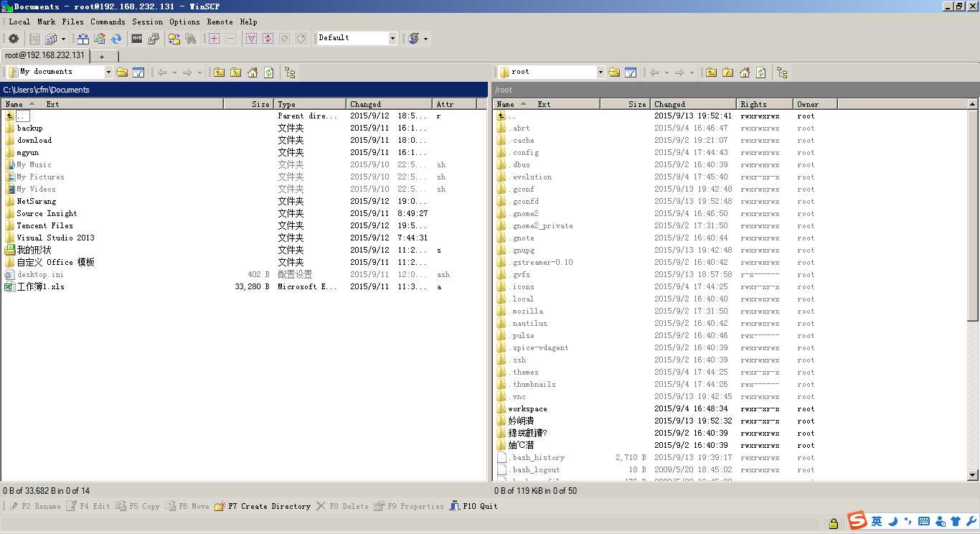Open a new session tab with plus
The width and height of the screenshot is (980, 534).
pyautogui.click(x=102, y=56)
